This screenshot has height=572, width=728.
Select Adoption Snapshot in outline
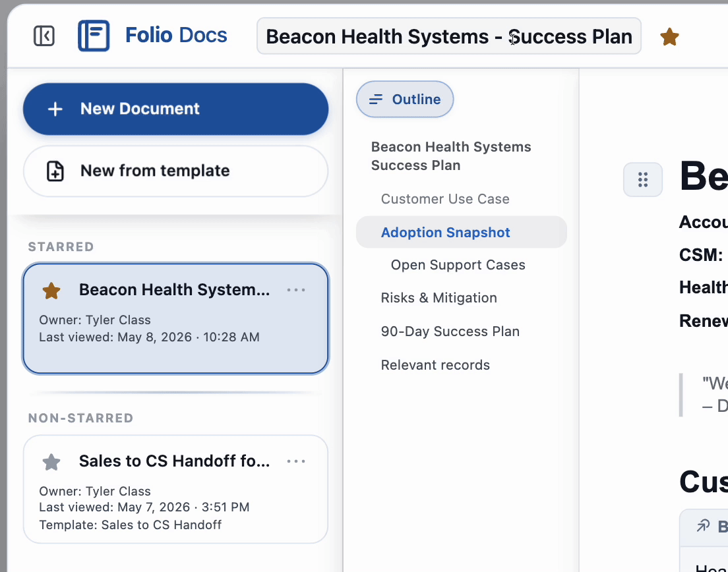[x=462, y=232]
